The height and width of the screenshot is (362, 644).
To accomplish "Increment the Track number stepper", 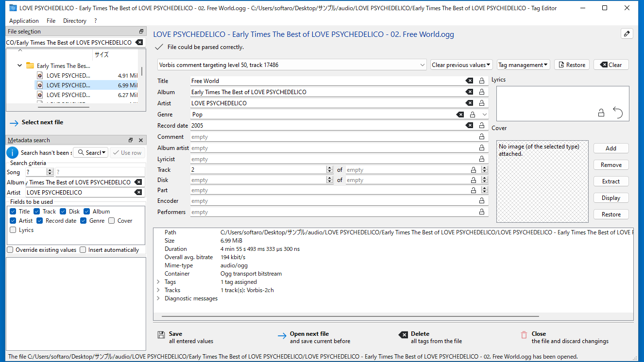I will coord(330,168).
